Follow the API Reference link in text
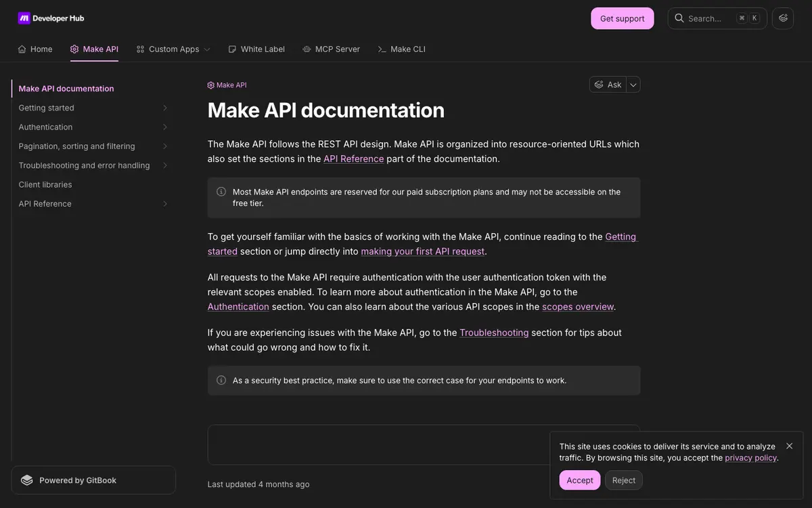This screenshot has height=508, width=812. (x=353, y=159)
